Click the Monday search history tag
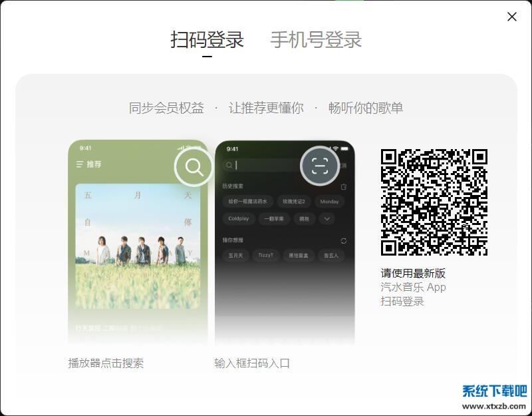 329,202
